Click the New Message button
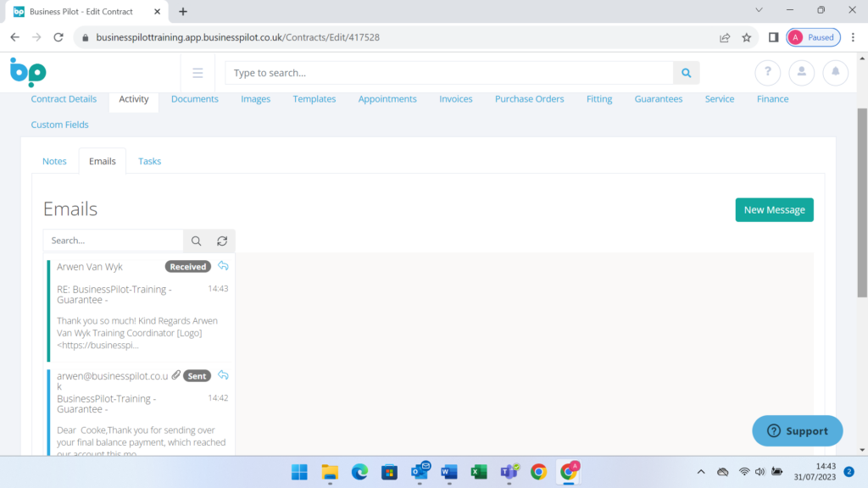868x488 pixels. pos(775,210)
